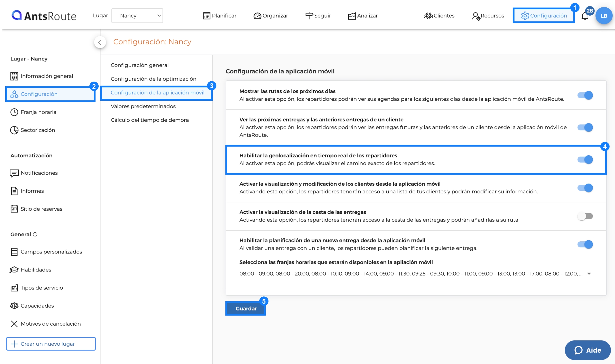
Task: Expand the franjas horarias dropdown arrow
Action: 589,274
